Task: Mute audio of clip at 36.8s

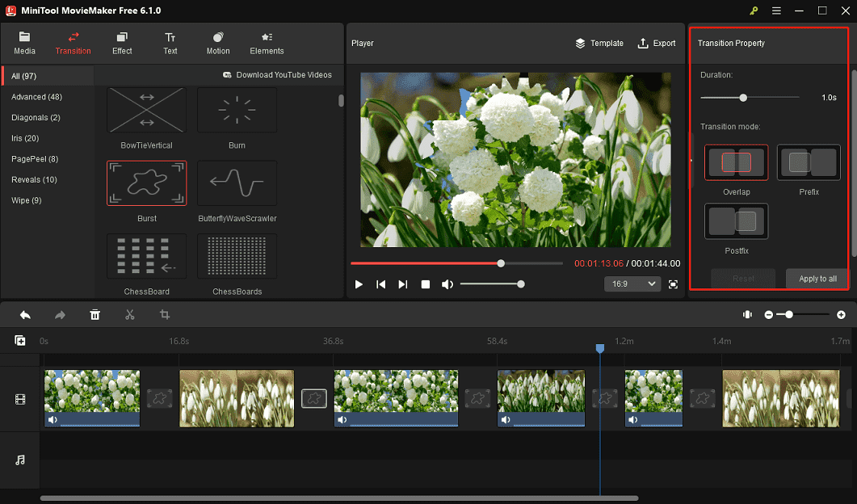Action: pyautogui.click(x=342, y=420)
